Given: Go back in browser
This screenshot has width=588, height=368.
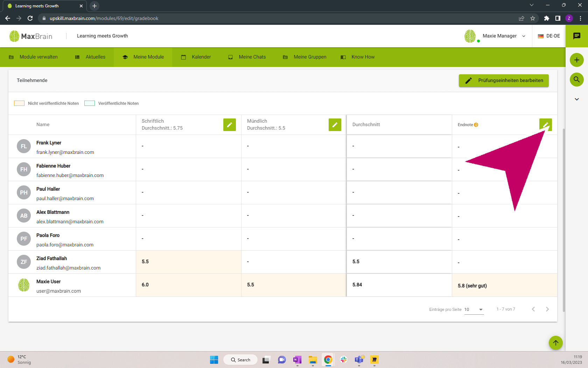Looking at the screenshot, I should coord(8,18).
